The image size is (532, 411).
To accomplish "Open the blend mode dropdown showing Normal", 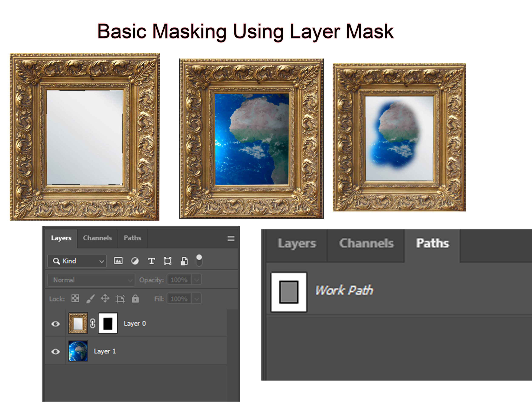I will click(91, 280).
